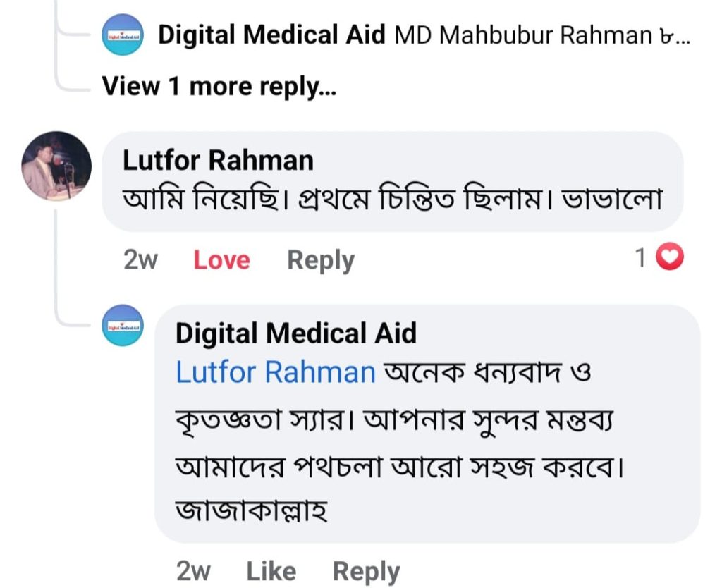Open Digital Medical Aid name in top collapsed reply
Screen dimensions: 722x588
(x=271, y=35)
